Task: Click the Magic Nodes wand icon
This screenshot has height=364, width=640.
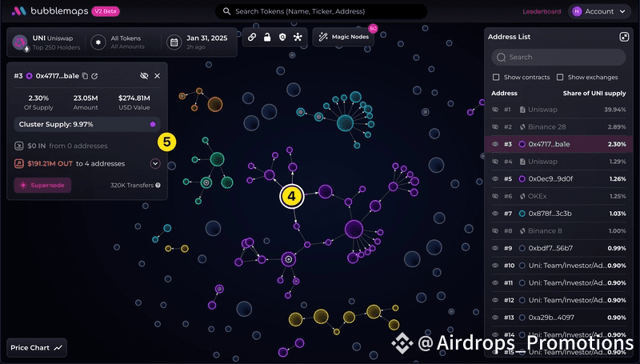Action: point(323,37)
